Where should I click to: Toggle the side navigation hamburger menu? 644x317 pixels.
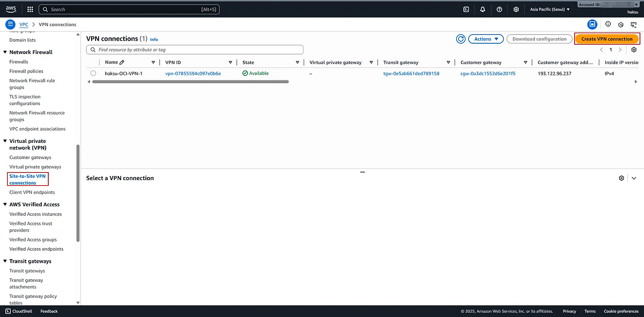[10, 24]
